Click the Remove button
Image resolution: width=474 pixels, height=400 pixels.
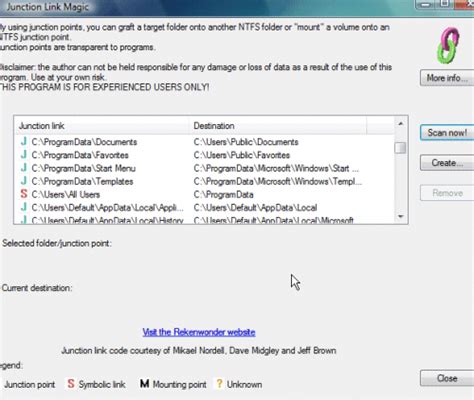point(447,193)
